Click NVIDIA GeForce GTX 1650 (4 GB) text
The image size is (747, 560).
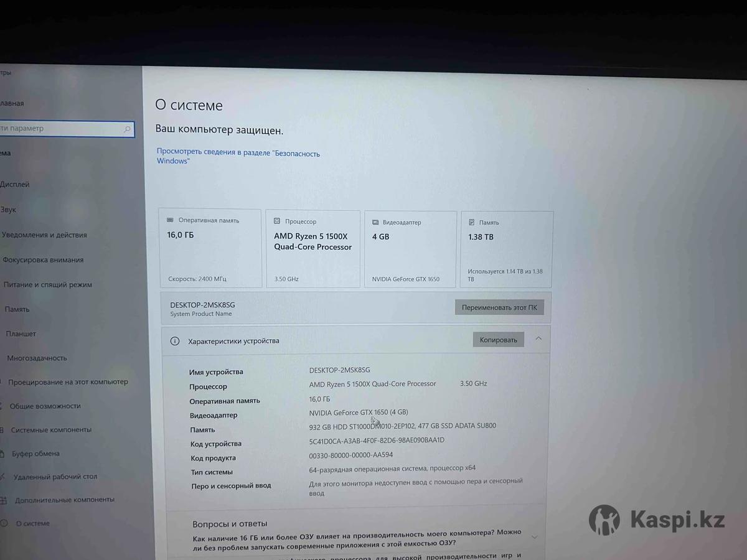[359, 412]
